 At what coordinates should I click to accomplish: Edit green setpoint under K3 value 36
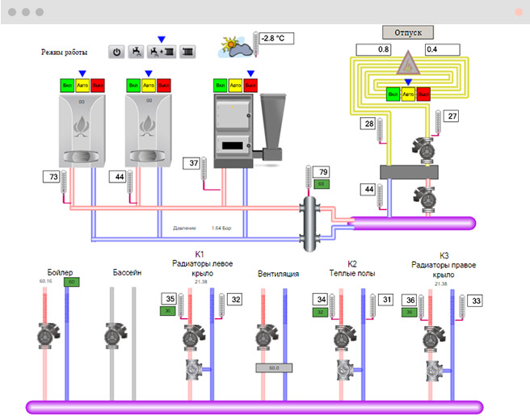410,313
